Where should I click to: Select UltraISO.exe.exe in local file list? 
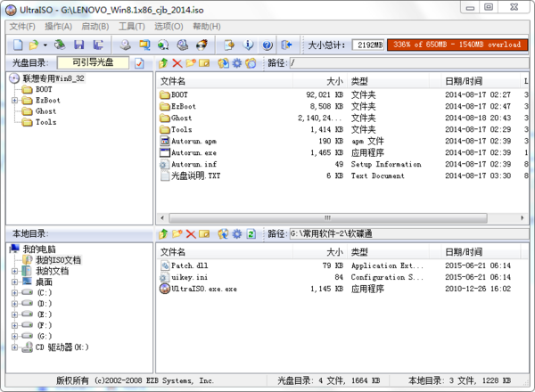click(203, 289)
